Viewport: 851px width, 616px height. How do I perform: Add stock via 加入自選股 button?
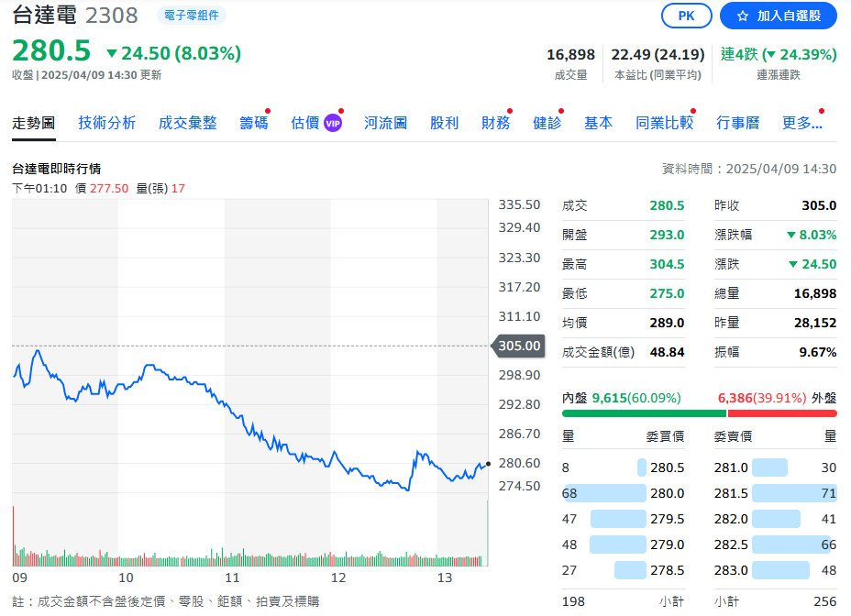[x=779, y=16]
